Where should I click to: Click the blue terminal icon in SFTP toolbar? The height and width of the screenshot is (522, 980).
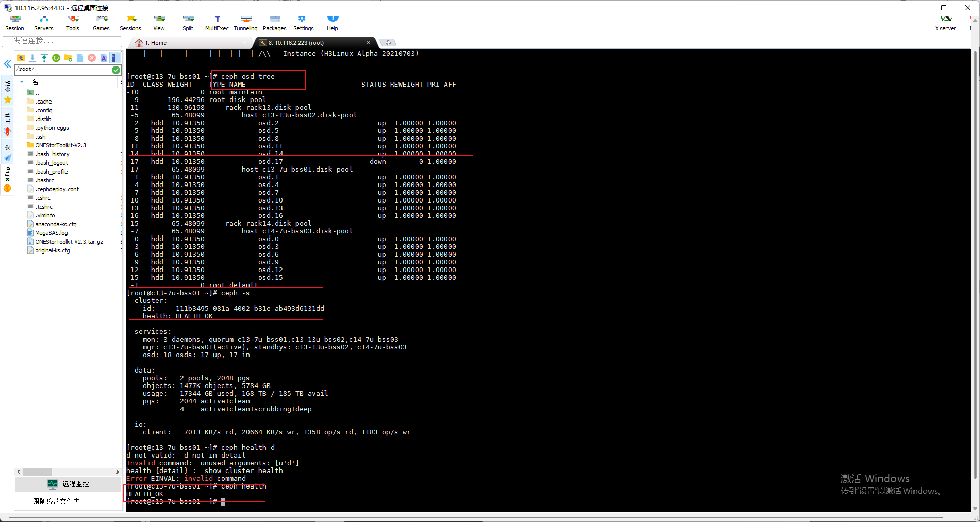[114, 58]
